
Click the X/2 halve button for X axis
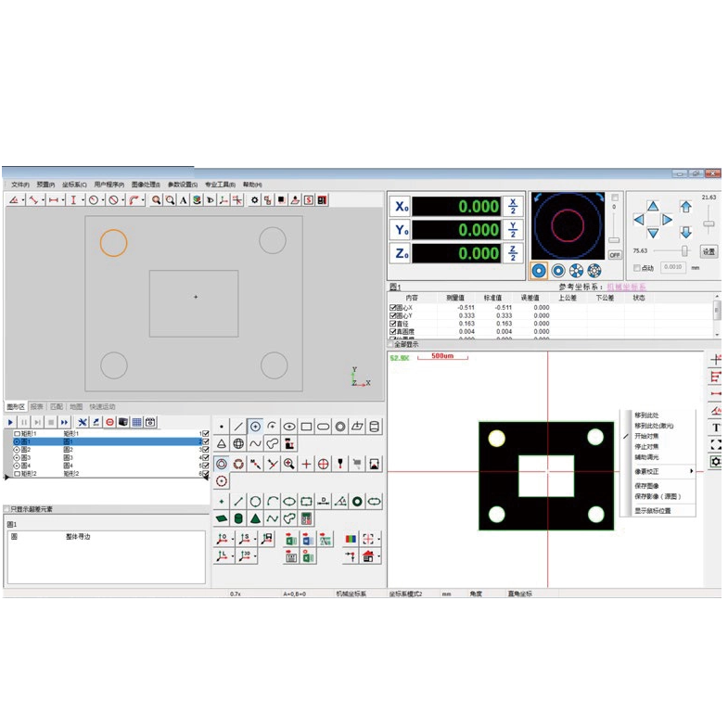tap(514, 206)
